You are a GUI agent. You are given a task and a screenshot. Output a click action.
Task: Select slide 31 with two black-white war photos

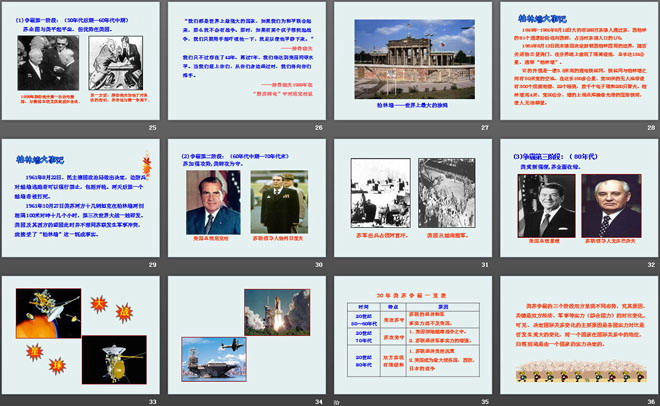413,198
